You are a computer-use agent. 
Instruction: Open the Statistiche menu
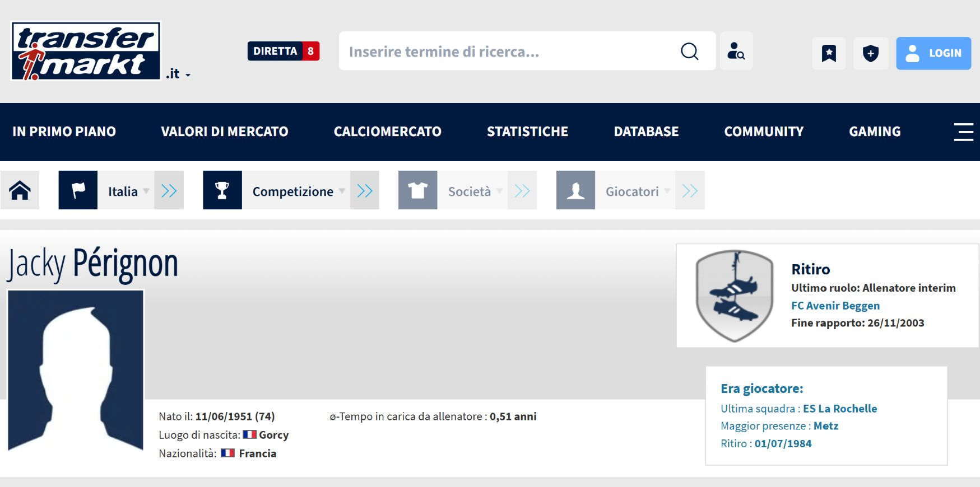point(527,132)
